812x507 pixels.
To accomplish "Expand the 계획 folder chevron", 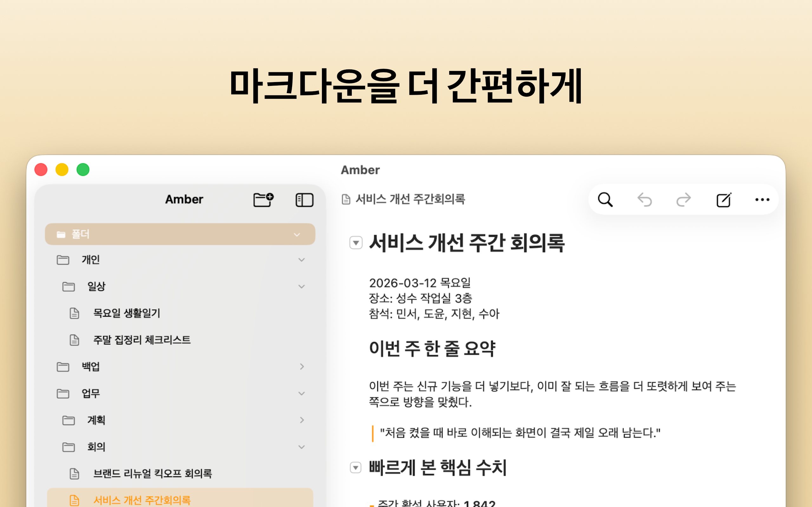I will 301,420.
